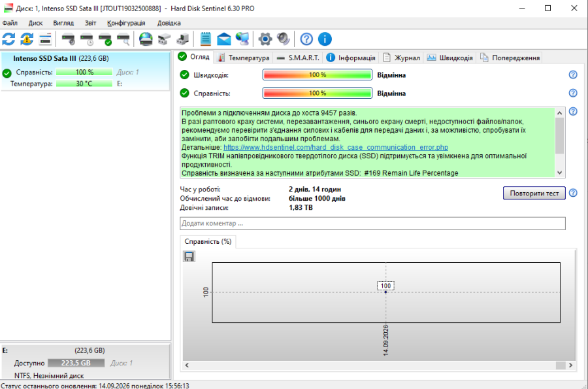The image size is (588, 389).
Task: Open the Інформація tab
Action: coord(351,58)
